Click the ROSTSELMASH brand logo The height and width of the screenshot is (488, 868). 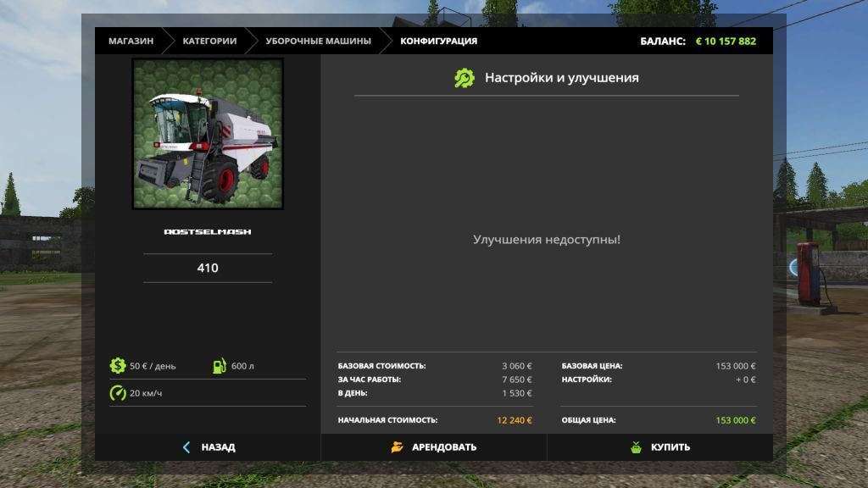[208, 231]
